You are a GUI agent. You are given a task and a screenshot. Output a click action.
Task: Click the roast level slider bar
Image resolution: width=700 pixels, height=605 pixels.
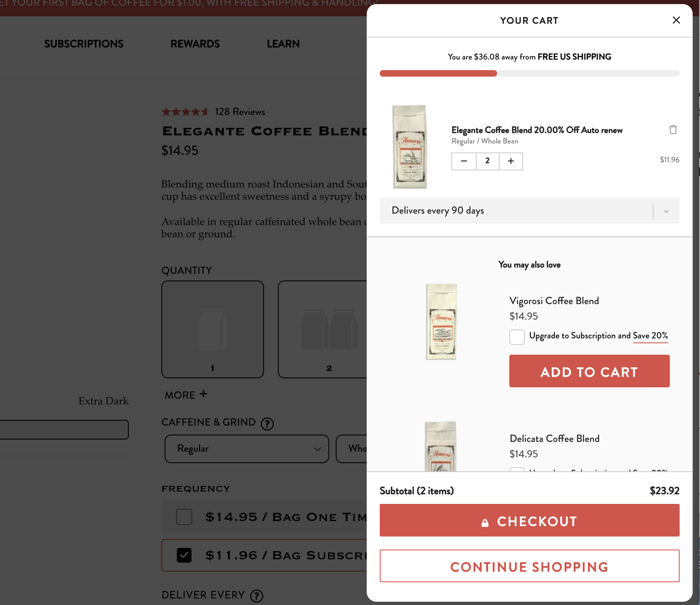coord(64,430)
